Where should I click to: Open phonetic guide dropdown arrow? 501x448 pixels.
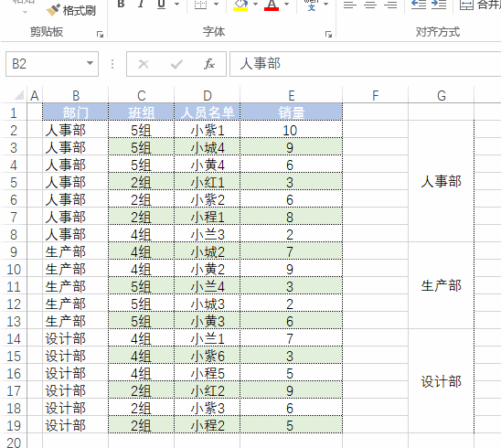coord(325,5)
